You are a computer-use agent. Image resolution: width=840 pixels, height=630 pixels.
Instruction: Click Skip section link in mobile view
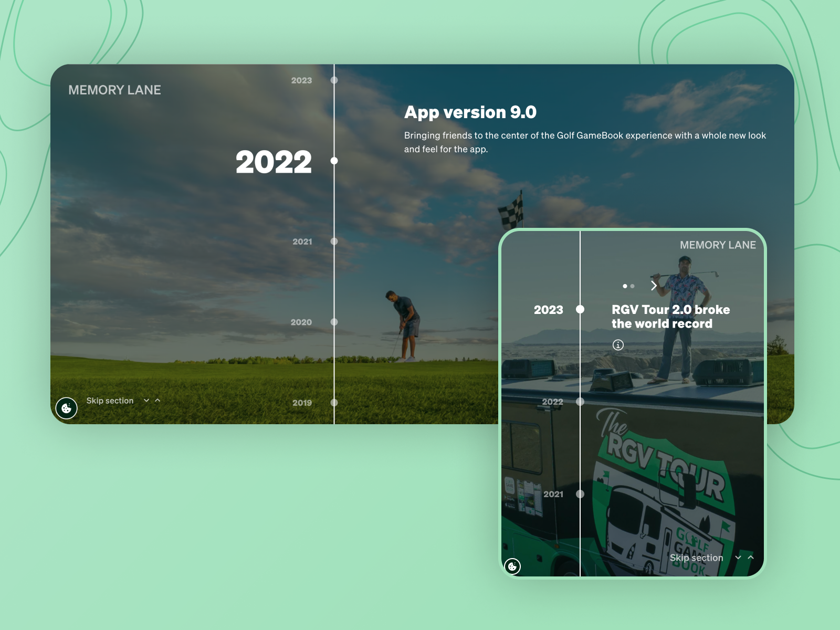point(696,558)
